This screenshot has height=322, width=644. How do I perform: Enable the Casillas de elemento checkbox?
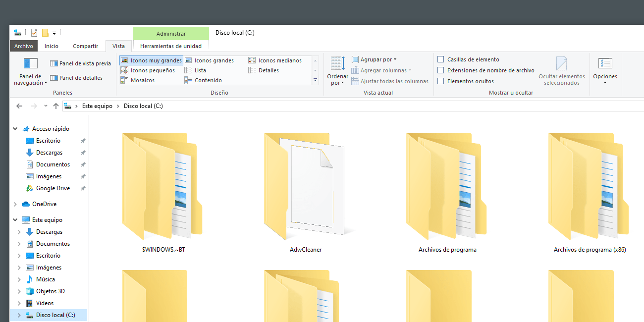pos(440,59)
